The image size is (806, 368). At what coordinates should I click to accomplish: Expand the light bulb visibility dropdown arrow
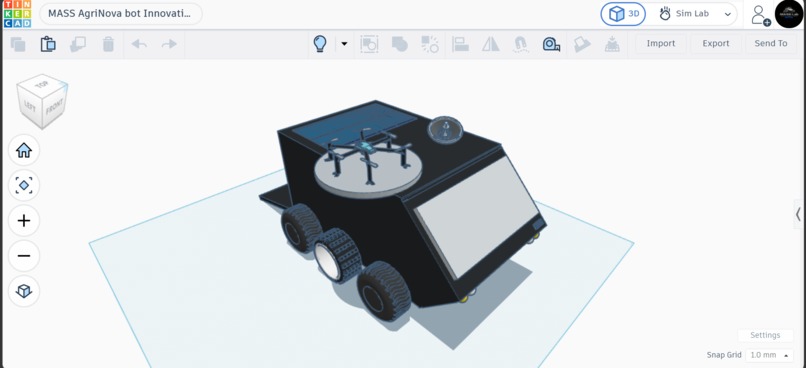pos(344,44)
